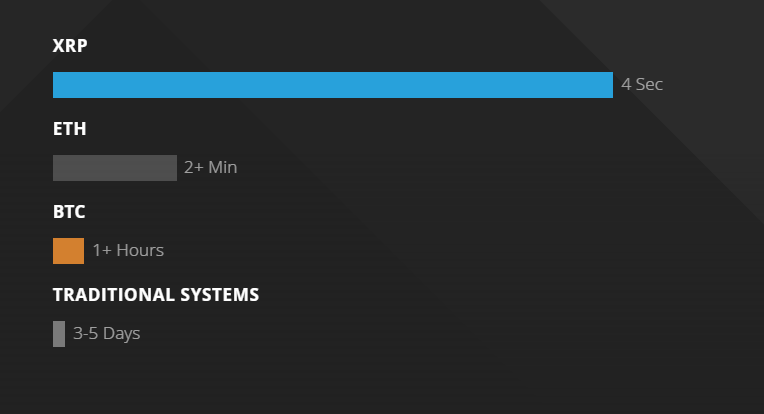
Task: Click the "3-5 Days" value text
Action: (x=106, y=334)
